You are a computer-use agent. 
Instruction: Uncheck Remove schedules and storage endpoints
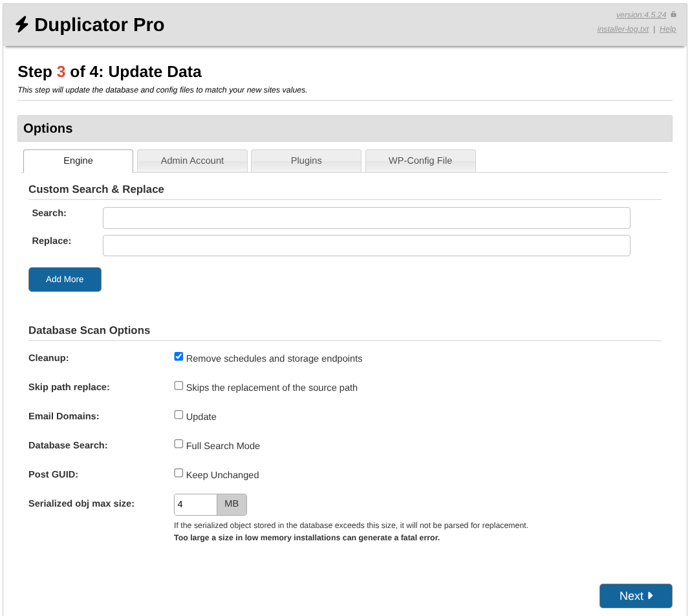[179, 357]
